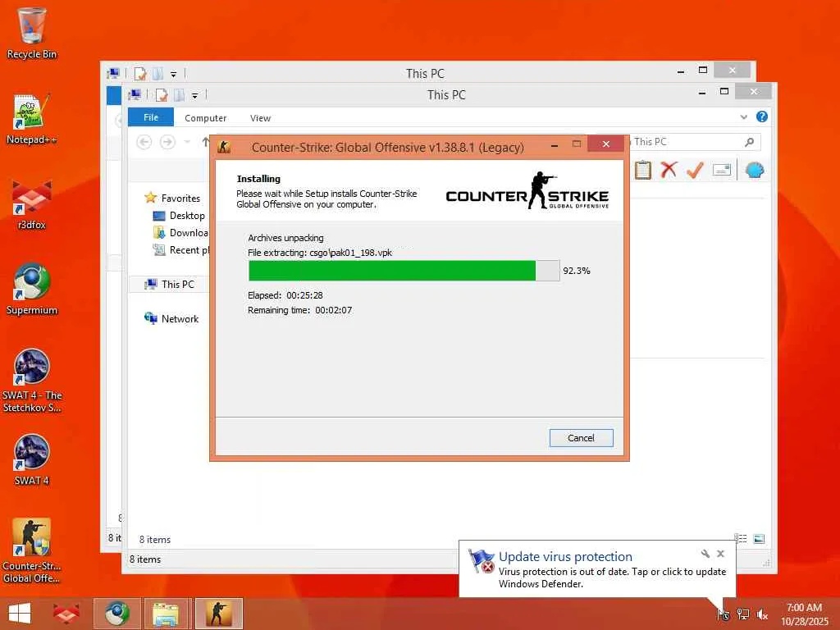Open Quick Access Toolbar dropdown in back This PC
The height and width of the screenshot is (630, 840).
pos(174,75)
